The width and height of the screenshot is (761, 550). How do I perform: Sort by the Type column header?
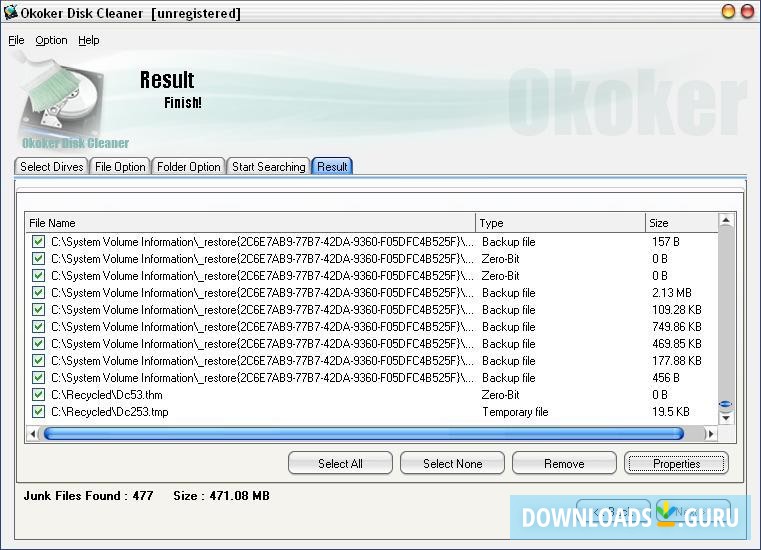pyautogui.click(x=560, y=223)
